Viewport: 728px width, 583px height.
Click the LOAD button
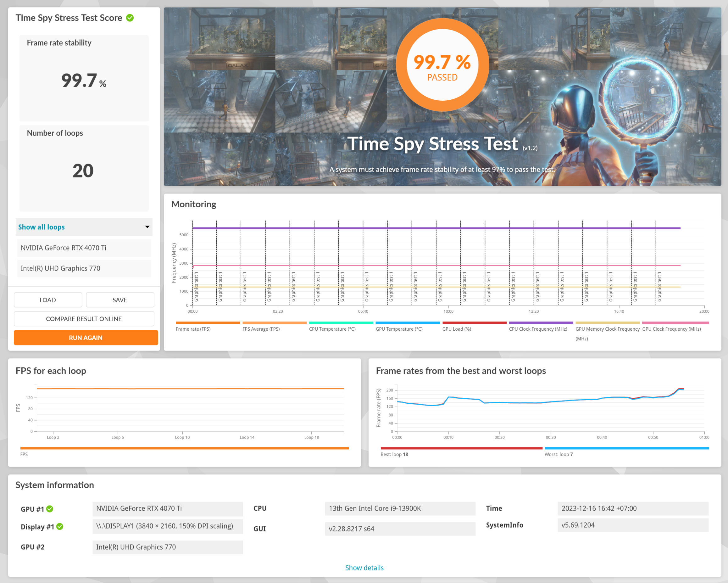point(48,300)
